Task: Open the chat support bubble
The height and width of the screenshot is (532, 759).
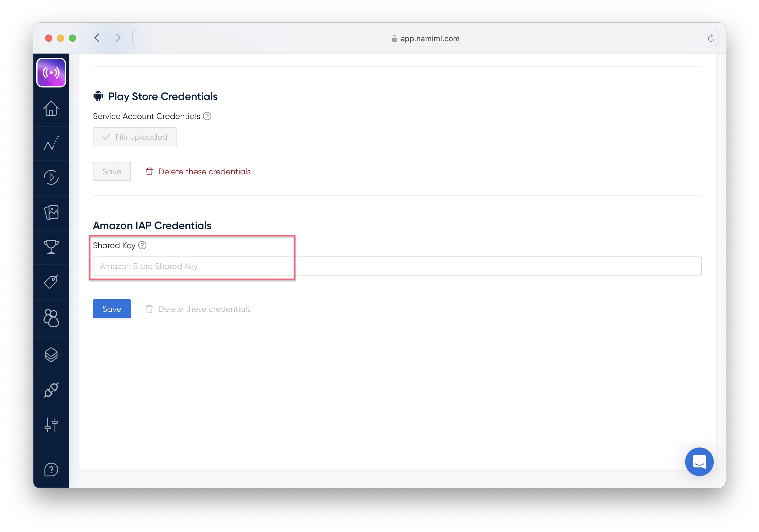Action: (x=699, y=461)
